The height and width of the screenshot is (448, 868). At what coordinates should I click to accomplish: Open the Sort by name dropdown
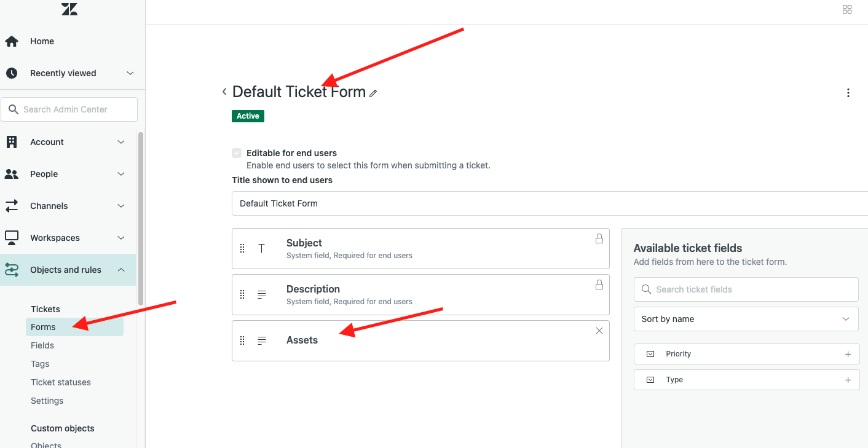pyautogui.click(x=746, y=319)
